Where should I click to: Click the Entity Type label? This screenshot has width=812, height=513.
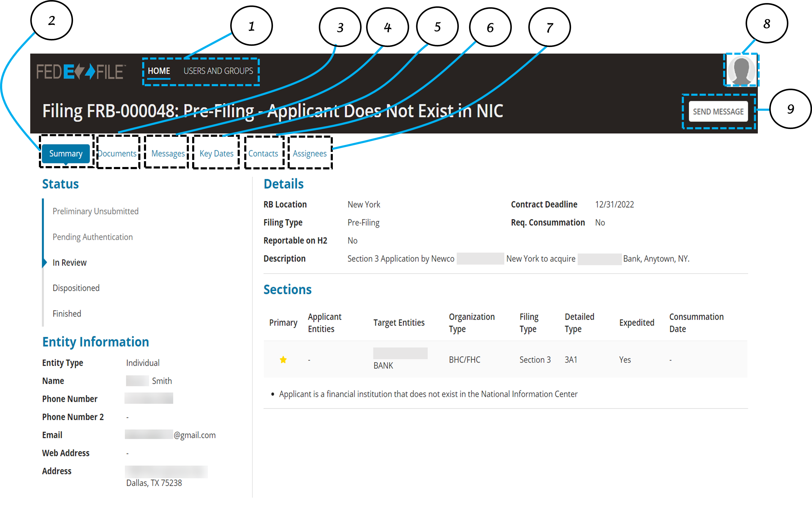[x=63, y=363]
